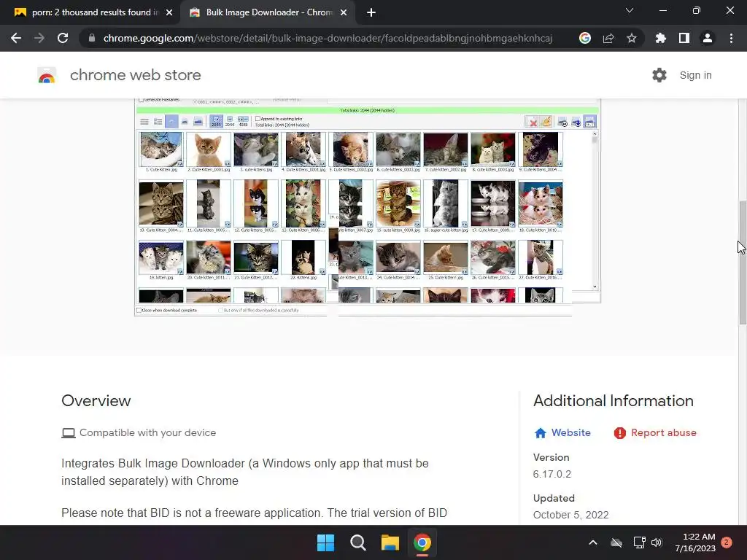This screenshot has height=560, width=747.
Task: Click the red X delete icon in preview toolbar
Action: coord(532,122)
